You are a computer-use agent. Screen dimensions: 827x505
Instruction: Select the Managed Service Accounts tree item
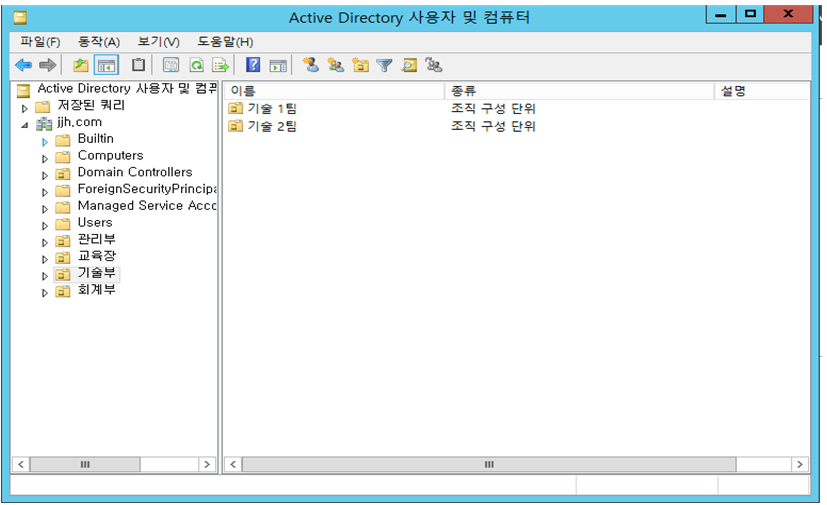pos(147,206)
